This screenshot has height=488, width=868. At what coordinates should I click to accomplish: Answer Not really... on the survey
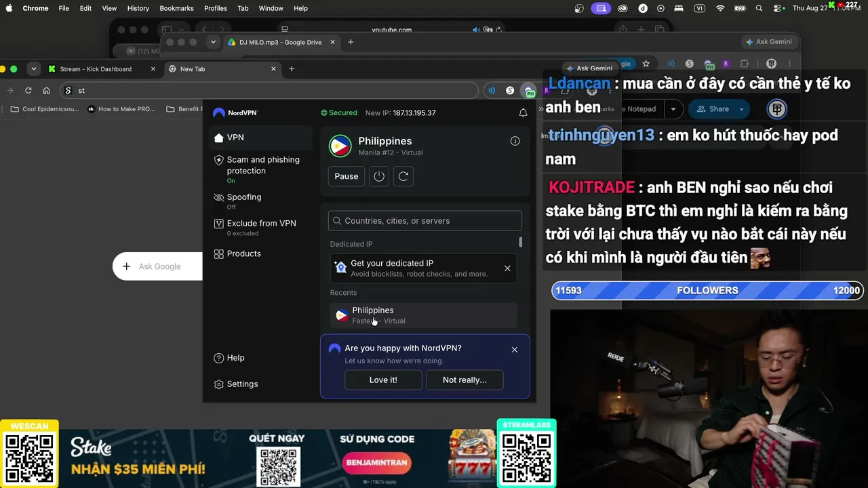click(x=465, y=380)
